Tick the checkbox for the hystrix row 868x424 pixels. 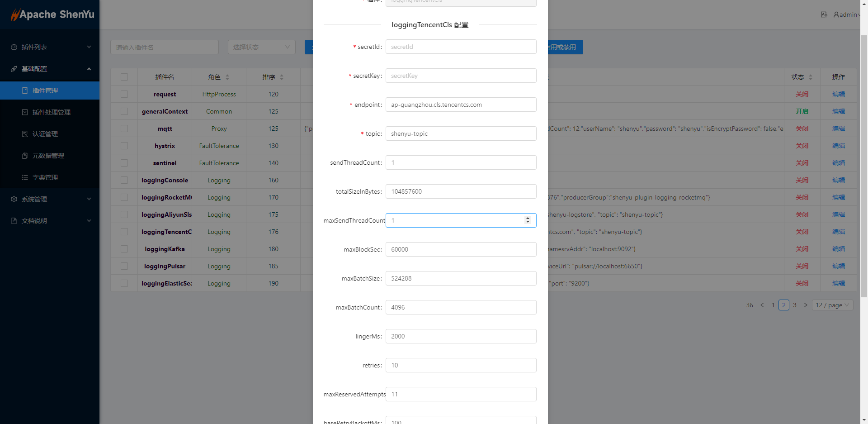124,146
